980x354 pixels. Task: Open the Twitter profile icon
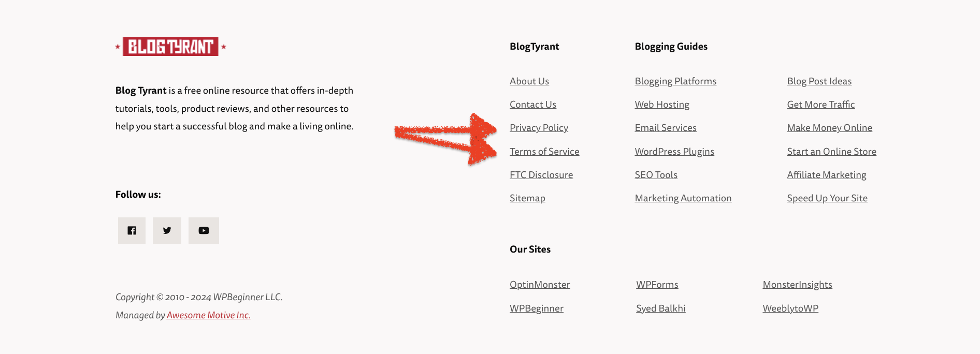pyautogui.click(x=167, y=230)
